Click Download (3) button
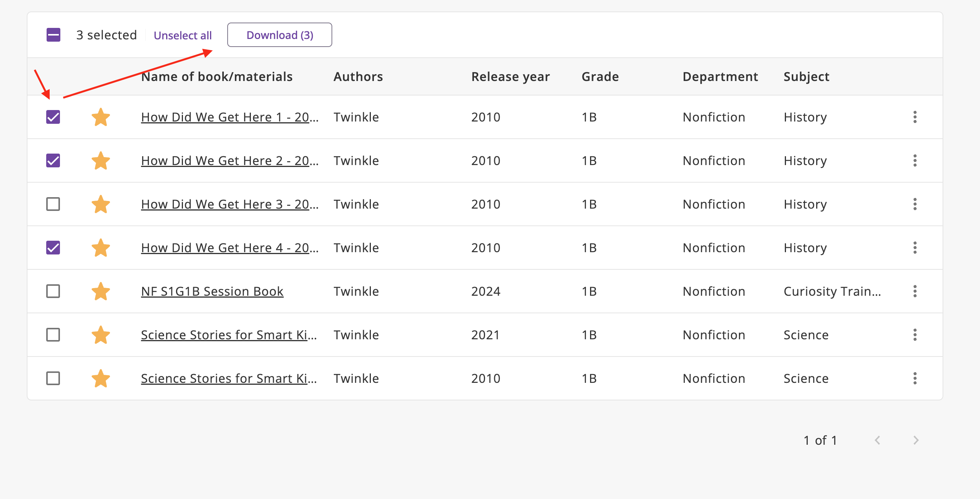This screenshot has height=499, width=980. (x=280, y=35)
